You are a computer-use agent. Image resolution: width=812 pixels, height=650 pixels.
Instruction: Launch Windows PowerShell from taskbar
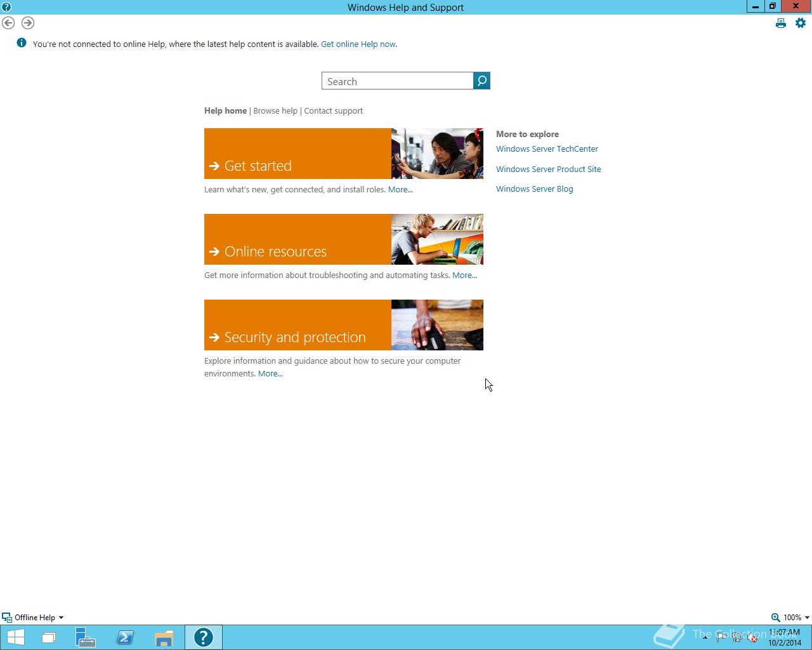(125, 637)
